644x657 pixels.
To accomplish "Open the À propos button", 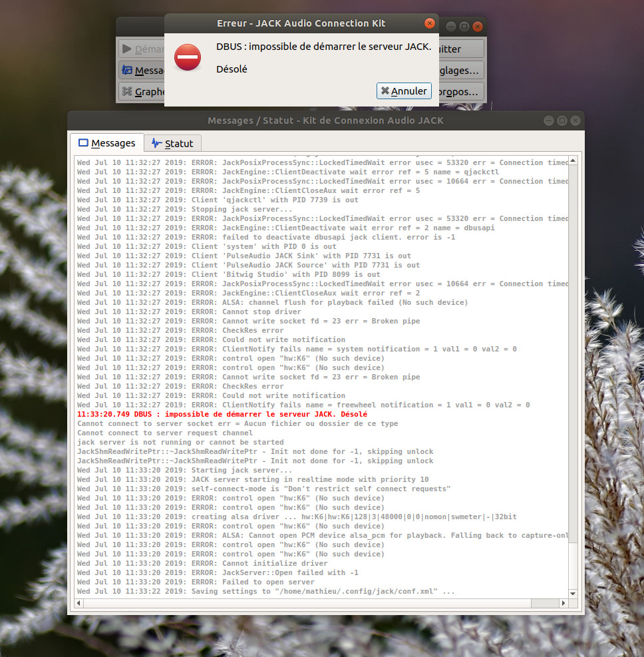I will point(461,91).
